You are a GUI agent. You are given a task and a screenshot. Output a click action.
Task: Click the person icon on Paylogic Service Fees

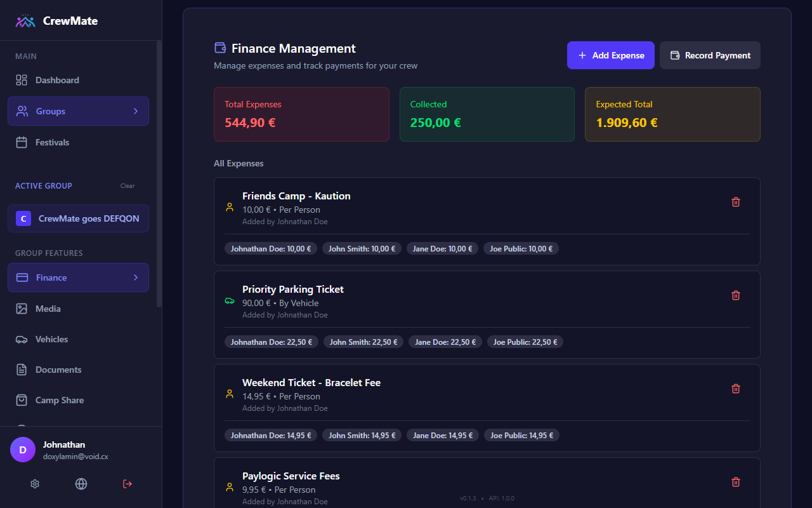pyautogui.click(x=230, y=487)
